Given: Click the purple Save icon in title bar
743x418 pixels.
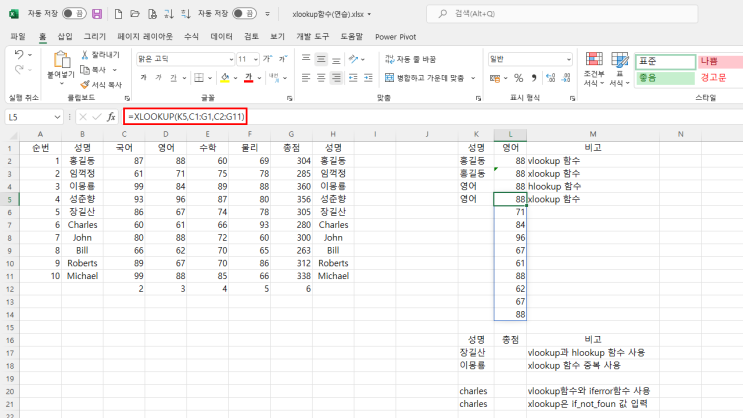Looking at the screenshot, I should (x=96, y=15).
